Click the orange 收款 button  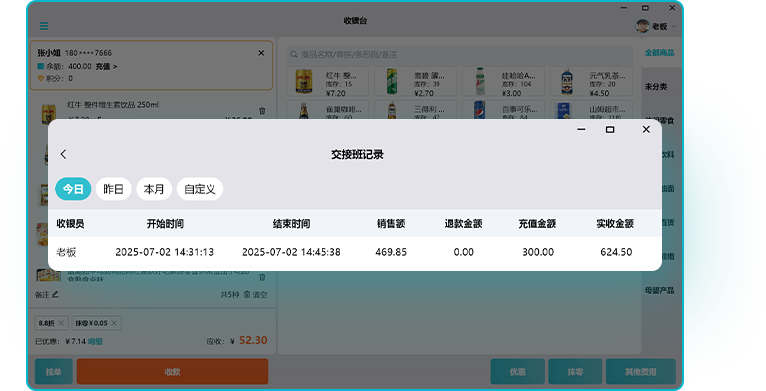pos(172,372)
